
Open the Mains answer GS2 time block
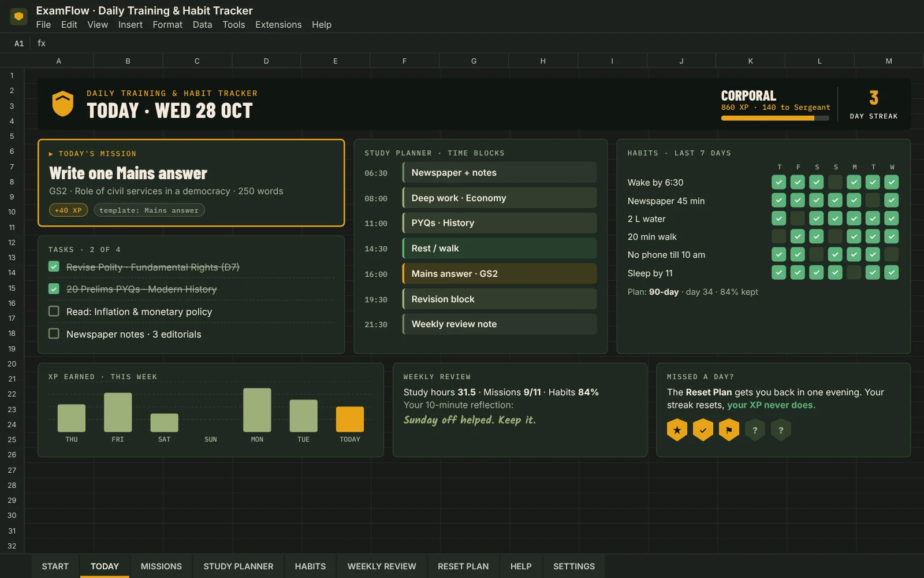[x=500, y=273]
